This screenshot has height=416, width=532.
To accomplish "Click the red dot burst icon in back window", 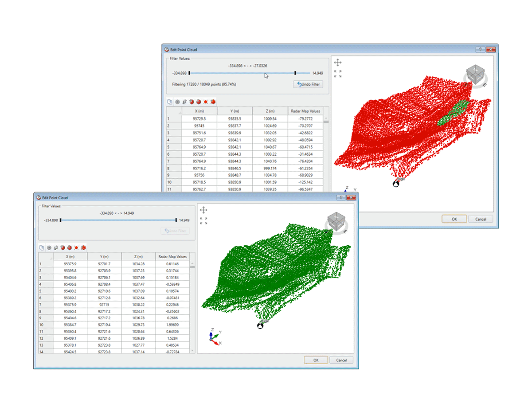I will tap(206, 102).
